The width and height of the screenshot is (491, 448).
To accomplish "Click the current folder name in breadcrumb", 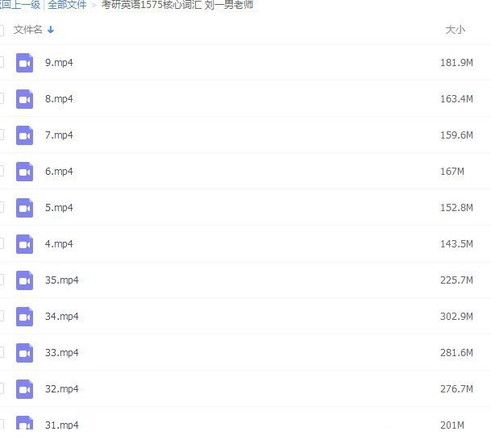I will point(177,5).
